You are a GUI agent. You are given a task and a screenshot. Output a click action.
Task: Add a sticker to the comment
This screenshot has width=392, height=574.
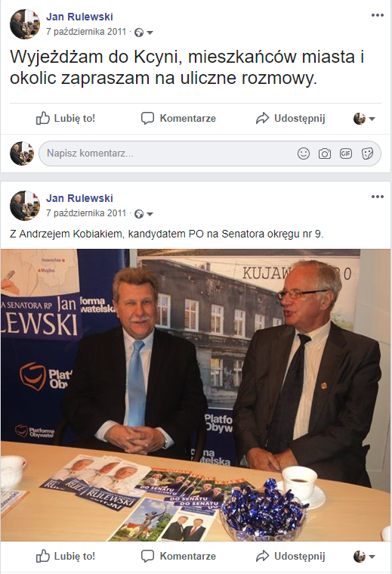367,154
